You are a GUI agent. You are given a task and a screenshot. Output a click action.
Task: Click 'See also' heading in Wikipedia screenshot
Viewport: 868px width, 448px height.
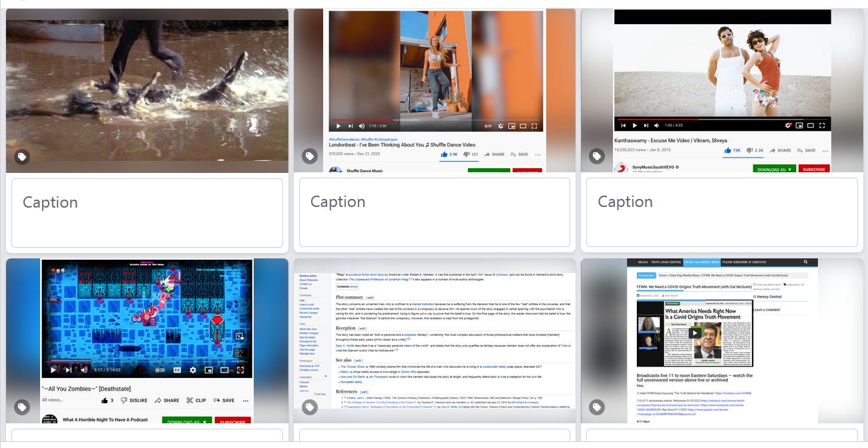(x=344, y=360)
